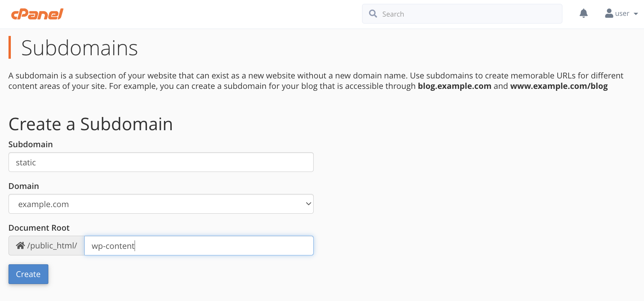Click the magnifying glass search icon
Screen dimensions: 644x301
pos(373,14)
